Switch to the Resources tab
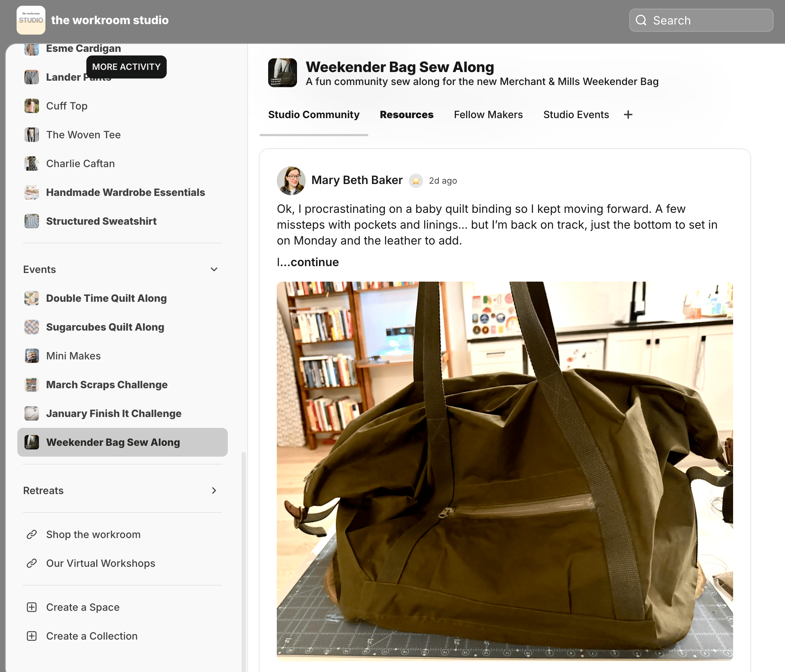 406,114
